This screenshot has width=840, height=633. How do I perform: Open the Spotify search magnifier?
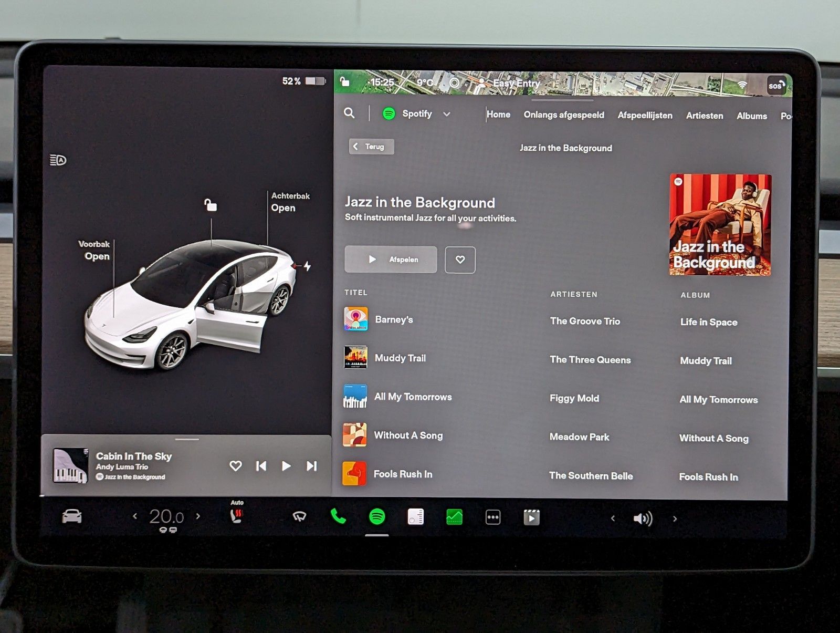(349, 113)
